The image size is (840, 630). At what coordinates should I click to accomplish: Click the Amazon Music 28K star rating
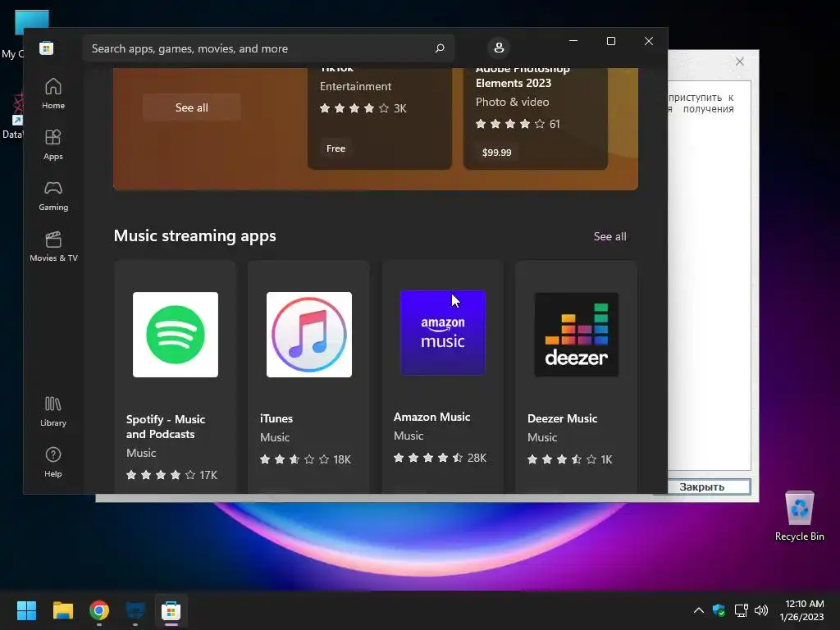coord(440,458)
